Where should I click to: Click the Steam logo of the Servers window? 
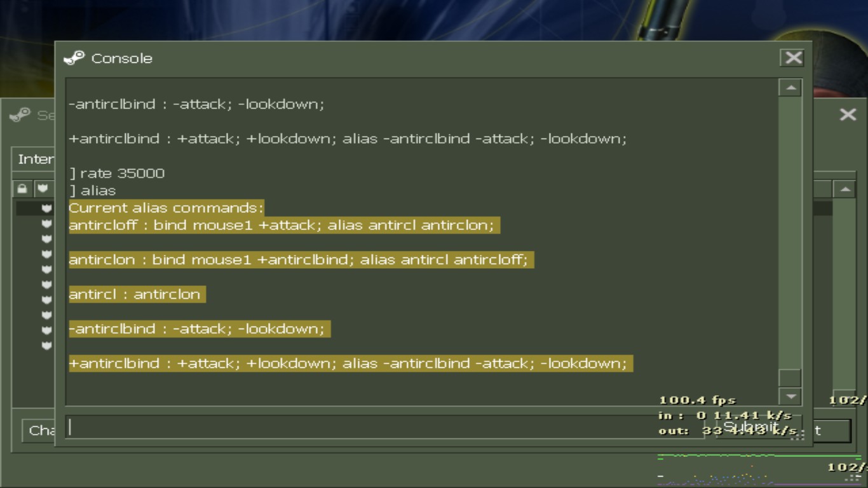pyautogui.click(x=20, y=115)
